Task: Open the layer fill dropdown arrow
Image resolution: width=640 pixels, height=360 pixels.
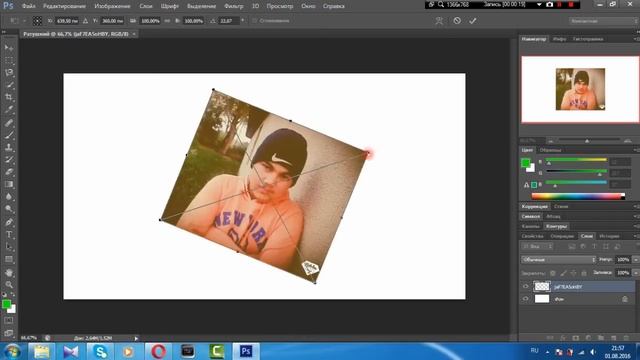Action: [x=636, y=272]
